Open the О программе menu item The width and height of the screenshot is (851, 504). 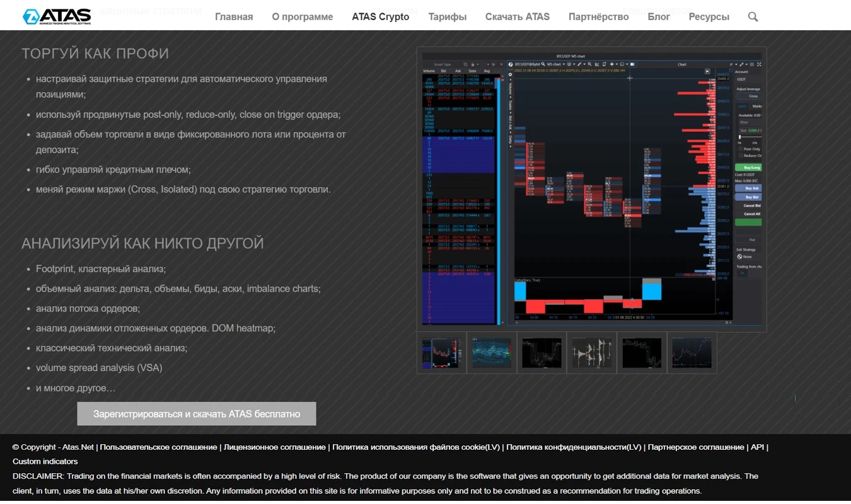[x=303, y=17]
